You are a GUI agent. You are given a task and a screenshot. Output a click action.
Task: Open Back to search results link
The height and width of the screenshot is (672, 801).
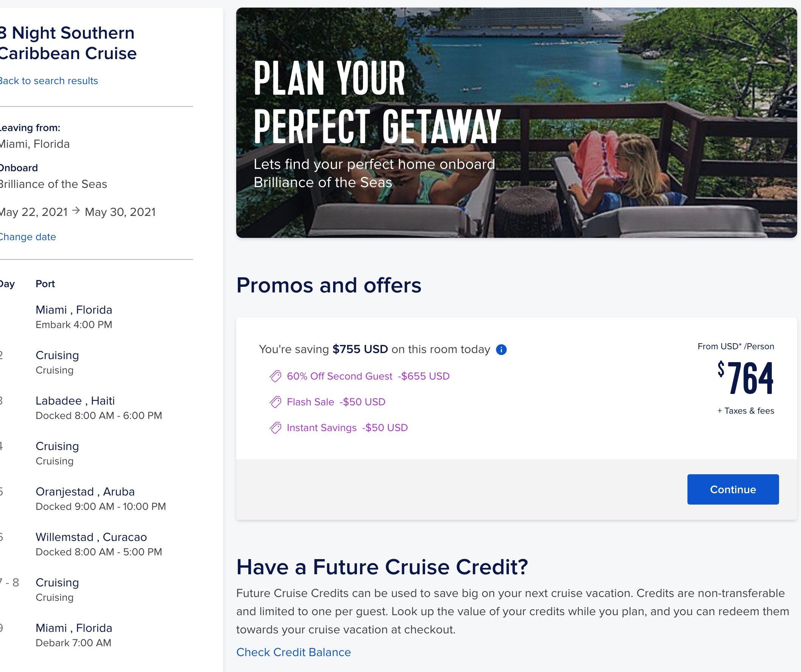coord(48,81)
